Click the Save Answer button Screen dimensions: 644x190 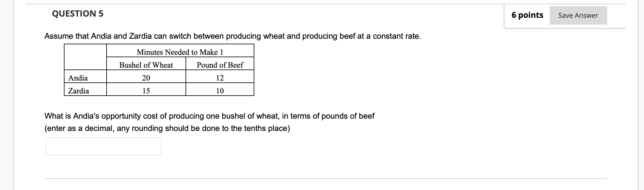tap(578, 15)
